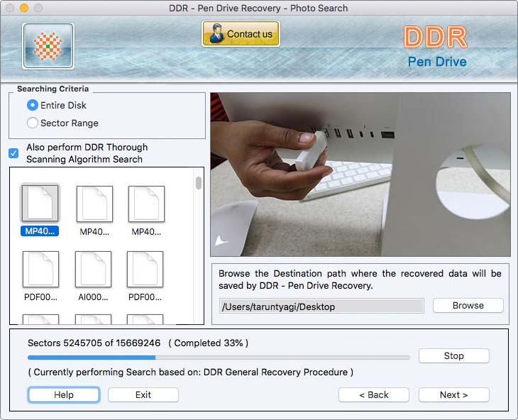518x420 pixels.
Task: Click the AI000... file name label
Action: point(93,297)
